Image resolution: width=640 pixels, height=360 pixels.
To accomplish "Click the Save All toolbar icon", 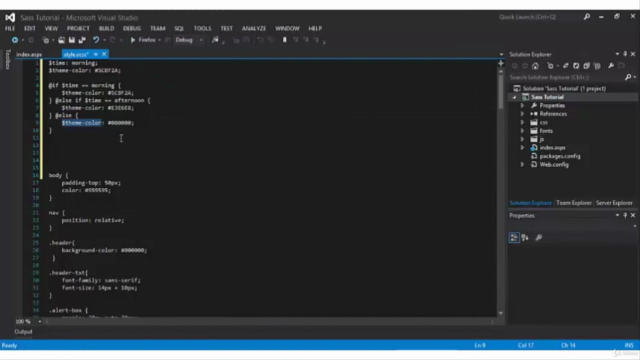I will [x=82, y=40].
